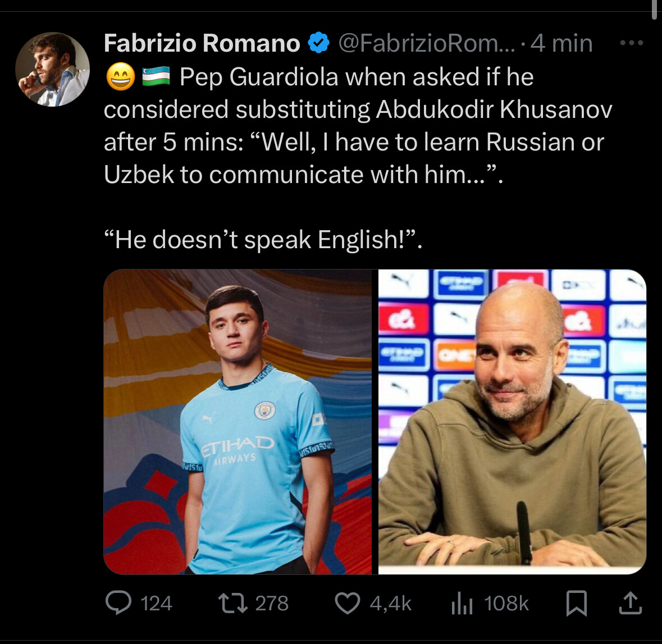Share the tweet via upload icon
Image resolution: width=662 pixels, height=644 pixels.
click(631, 602)
